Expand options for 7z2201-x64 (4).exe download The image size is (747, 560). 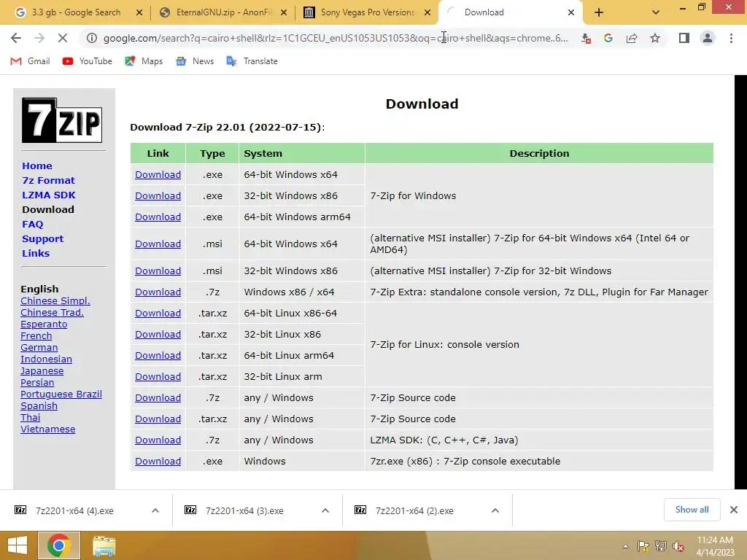(155, 510)
